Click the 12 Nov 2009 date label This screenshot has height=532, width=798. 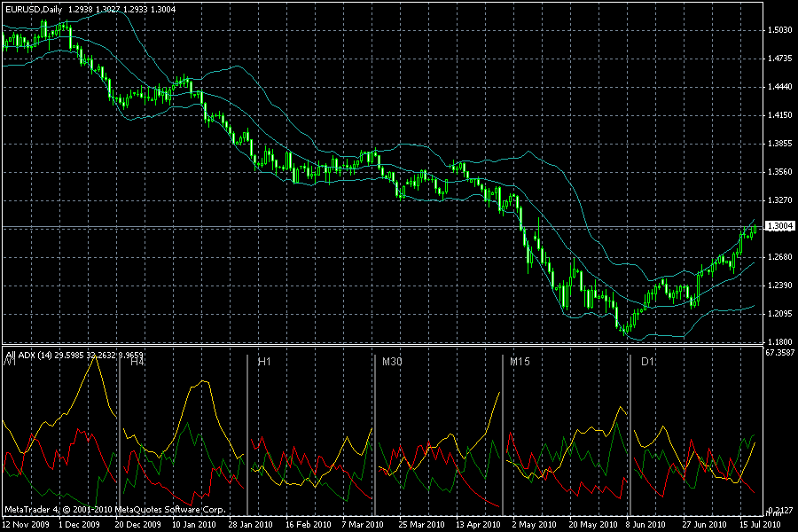coord(26,524)
